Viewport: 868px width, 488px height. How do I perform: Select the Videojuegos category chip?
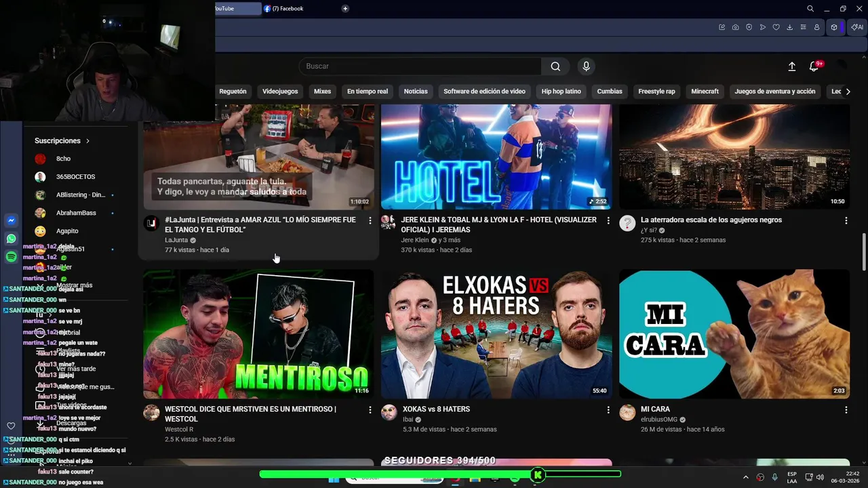click(x=280, y=91)
